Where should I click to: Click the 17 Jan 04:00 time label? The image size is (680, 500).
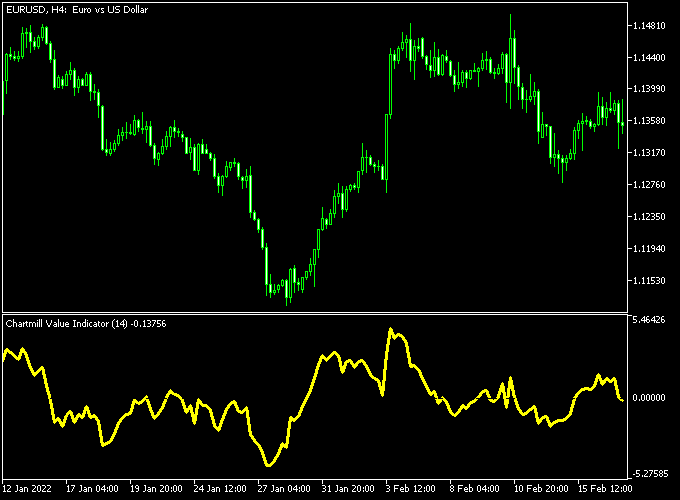pyautogui.click(x=92, y=489)
